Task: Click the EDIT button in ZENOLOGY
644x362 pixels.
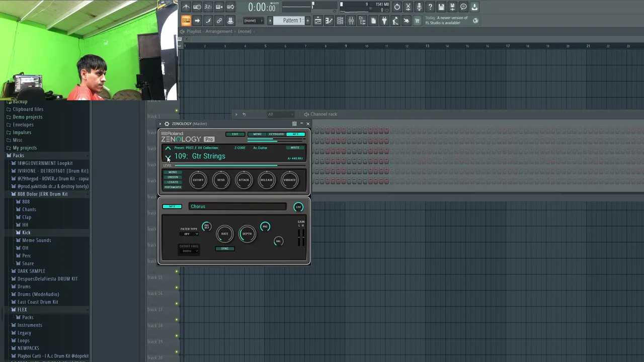Action: point(235,134)
